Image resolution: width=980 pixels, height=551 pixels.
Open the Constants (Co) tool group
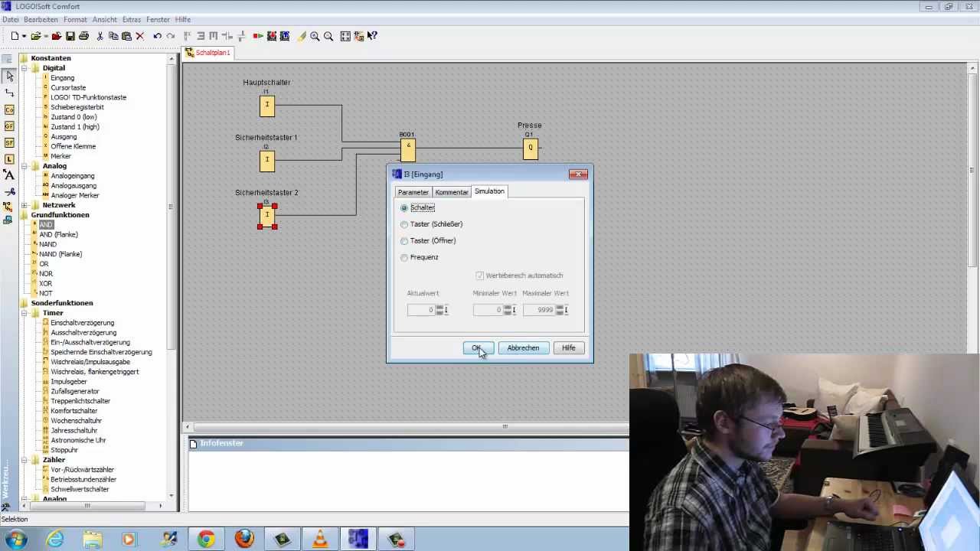pos(9,109)
